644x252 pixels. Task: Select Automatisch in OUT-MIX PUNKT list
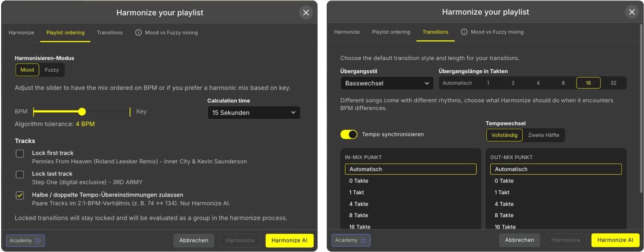pos(556,169)
